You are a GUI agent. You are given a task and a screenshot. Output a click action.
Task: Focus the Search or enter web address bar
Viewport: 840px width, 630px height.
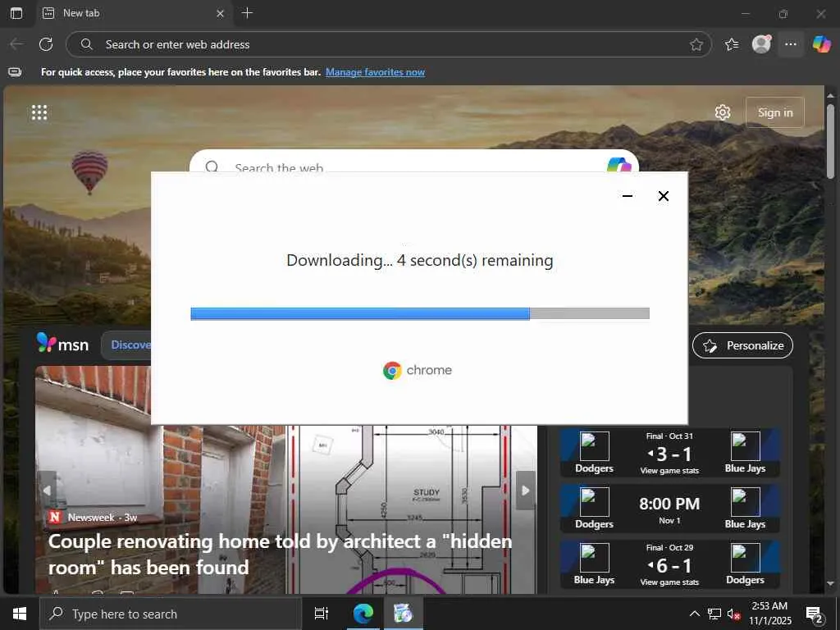[x=388, y=44]
